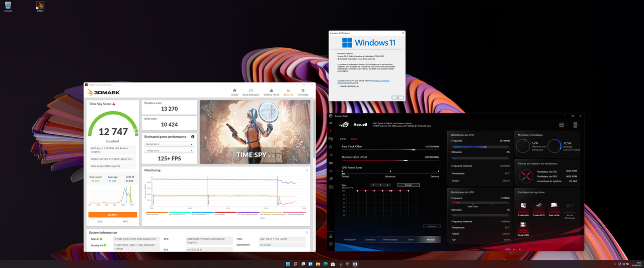644x268 pixels.
Task: Select the Windows® operating mode
Action: (x=350, y=239)
